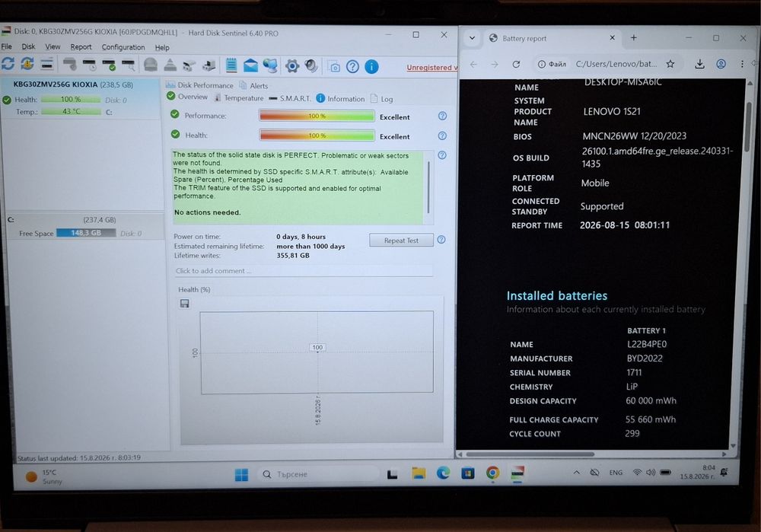
Task: Open Microsoft Edge from taskbar
Action: coord(443,473)
